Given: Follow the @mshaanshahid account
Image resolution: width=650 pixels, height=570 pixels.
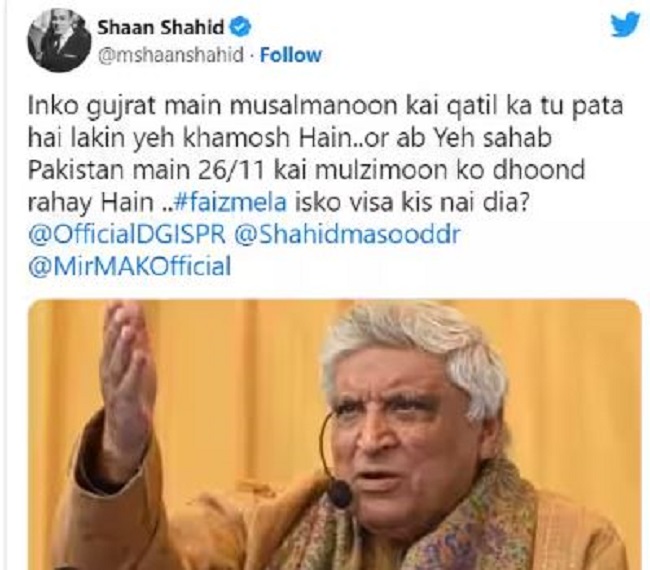Looking at the screenshot, I should pyautogui.click(x=290, y=55).
